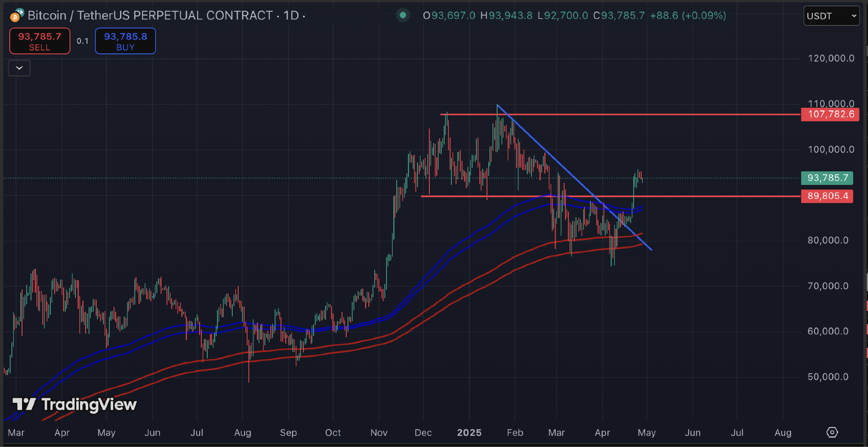
Task: Select the blue descending trendline
Action: coord(574,177)
